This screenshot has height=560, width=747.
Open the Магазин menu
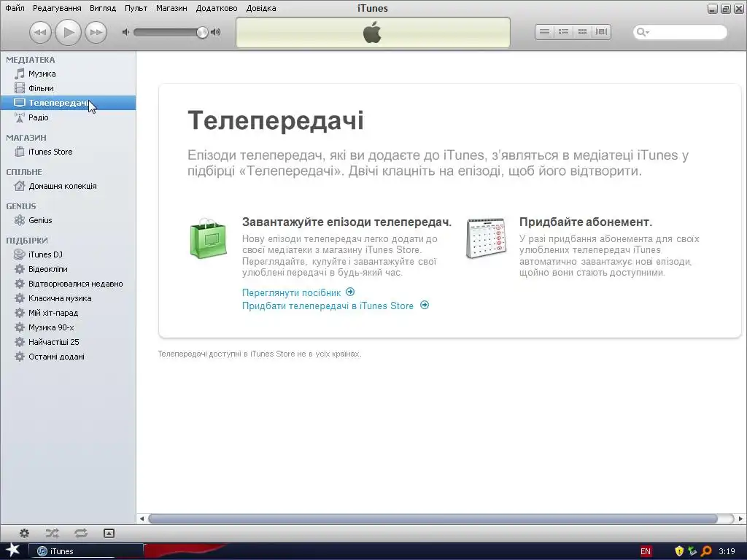[171, 8]
